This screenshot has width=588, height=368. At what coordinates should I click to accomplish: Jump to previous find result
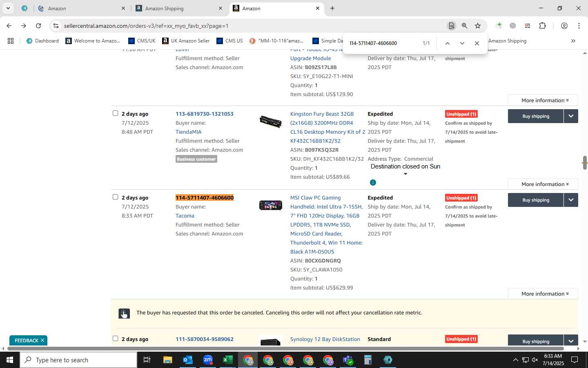[448, 43]
